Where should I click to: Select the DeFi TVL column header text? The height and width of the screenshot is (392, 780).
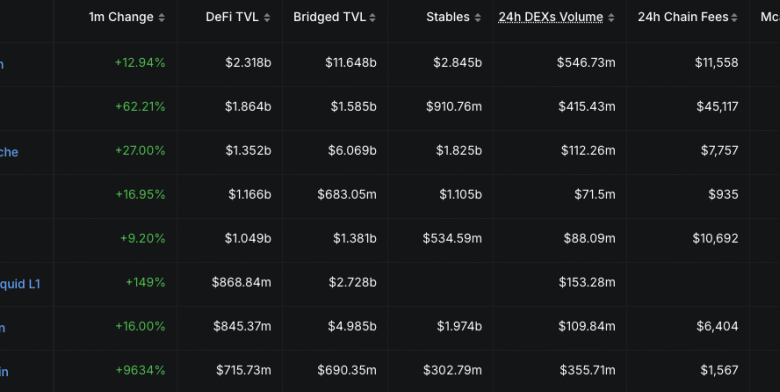[232, 17]
